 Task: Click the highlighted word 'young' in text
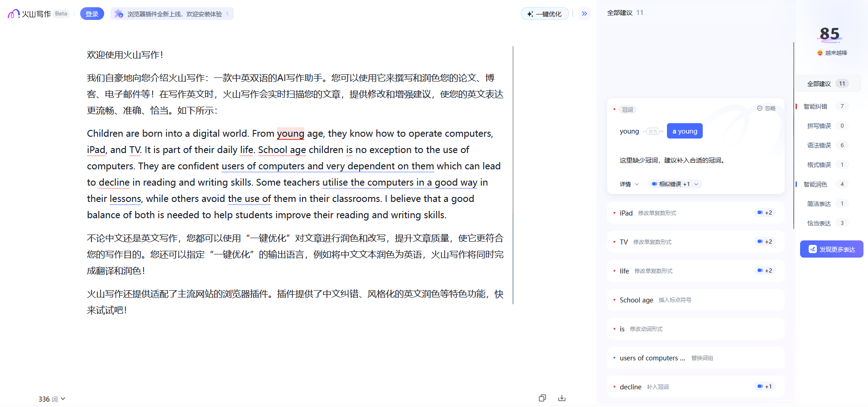(x=290, y=134)
